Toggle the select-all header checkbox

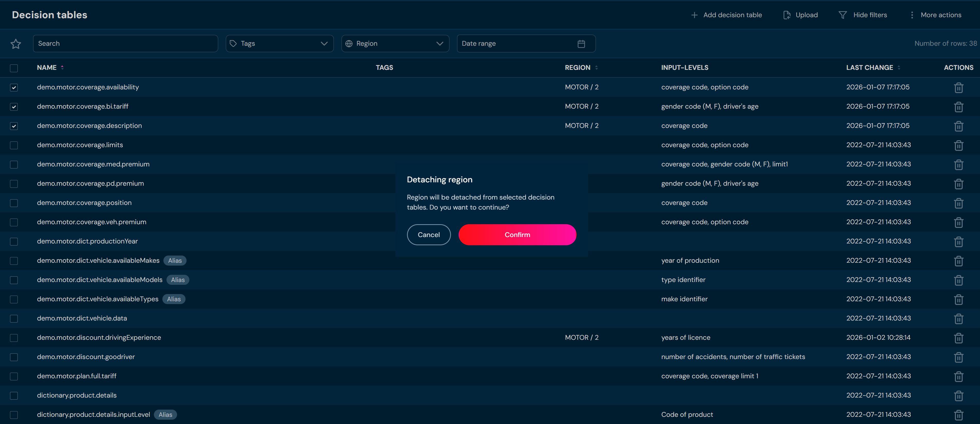[14, 68]
